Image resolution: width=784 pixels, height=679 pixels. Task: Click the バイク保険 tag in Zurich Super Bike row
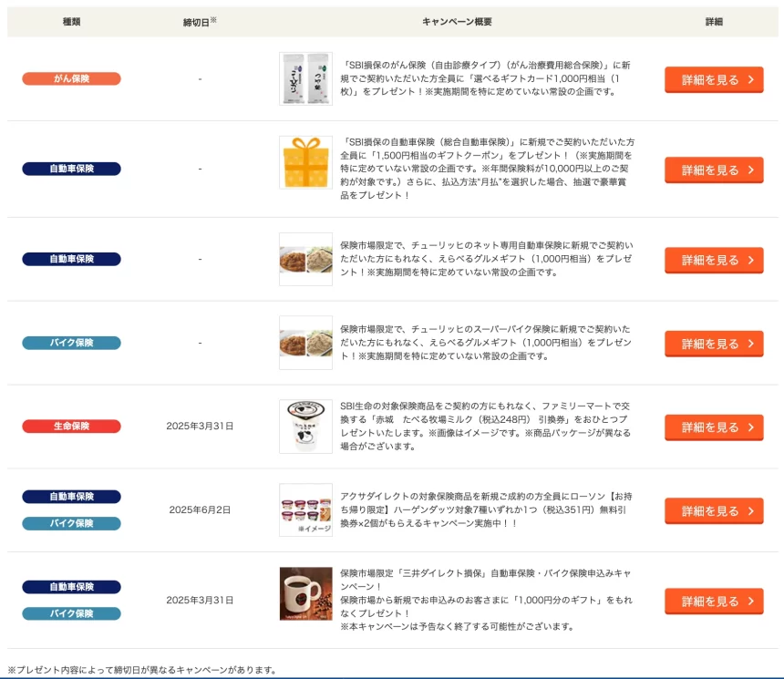(x=71, y=343)
